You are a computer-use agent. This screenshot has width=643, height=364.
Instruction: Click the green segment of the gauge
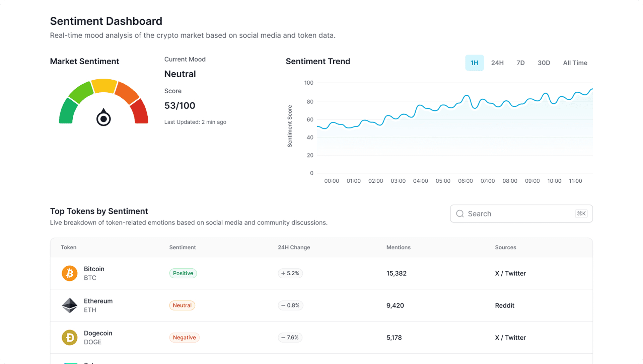point(68,111)
